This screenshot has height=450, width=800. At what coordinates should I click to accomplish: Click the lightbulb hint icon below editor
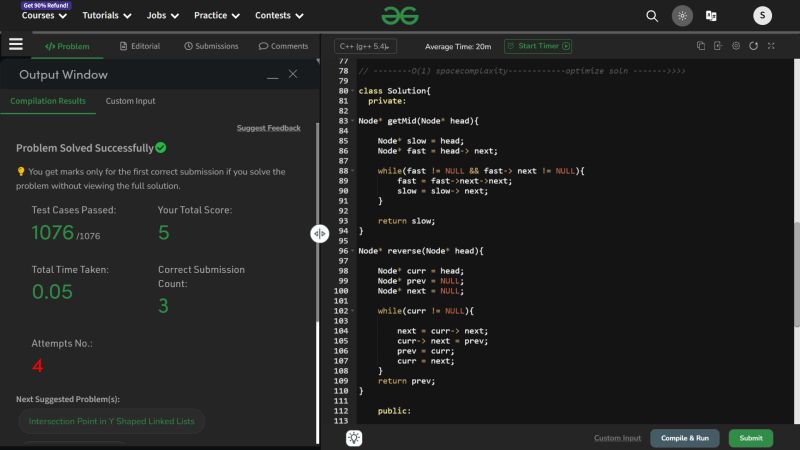[354, 438]
